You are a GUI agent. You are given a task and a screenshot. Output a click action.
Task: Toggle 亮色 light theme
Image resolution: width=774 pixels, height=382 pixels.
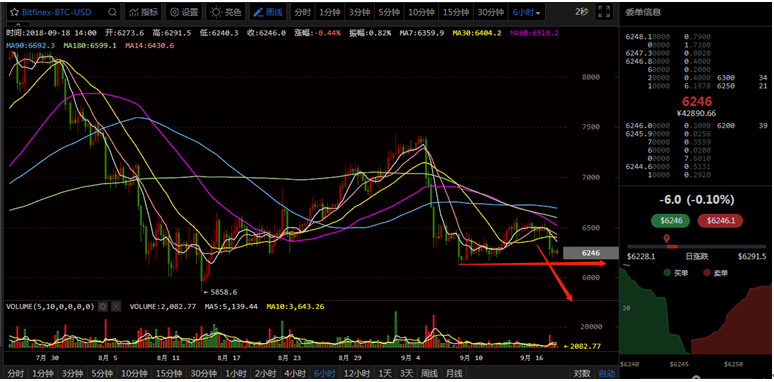226,12
